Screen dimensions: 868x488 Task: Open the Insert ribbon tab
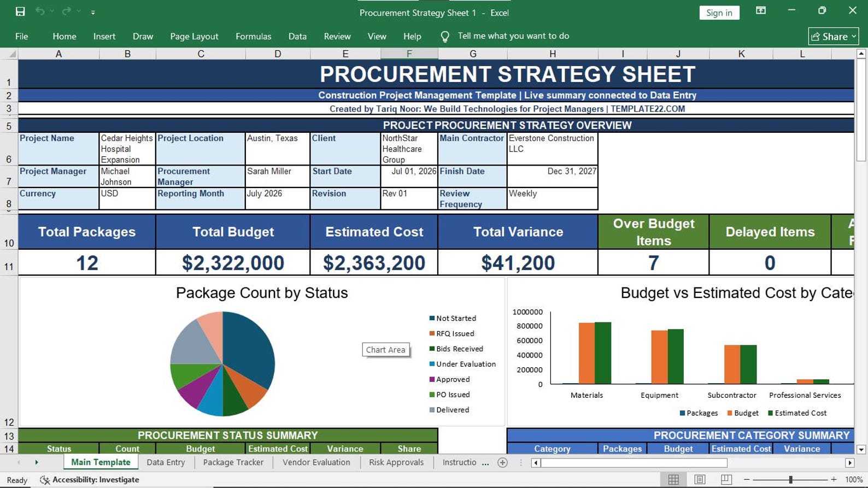point(104,36)
